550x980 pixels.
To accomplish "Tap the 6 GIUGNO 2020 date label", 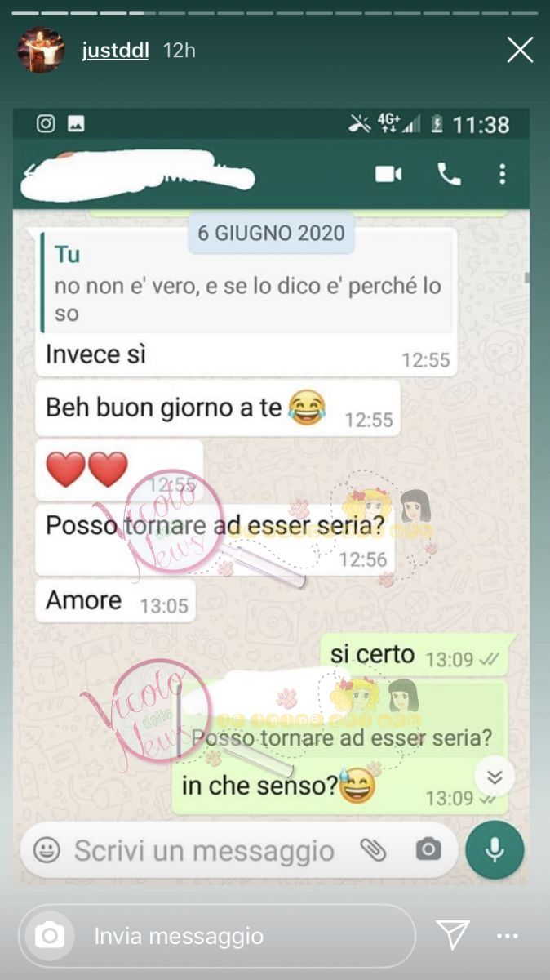I will click(271, 233).
